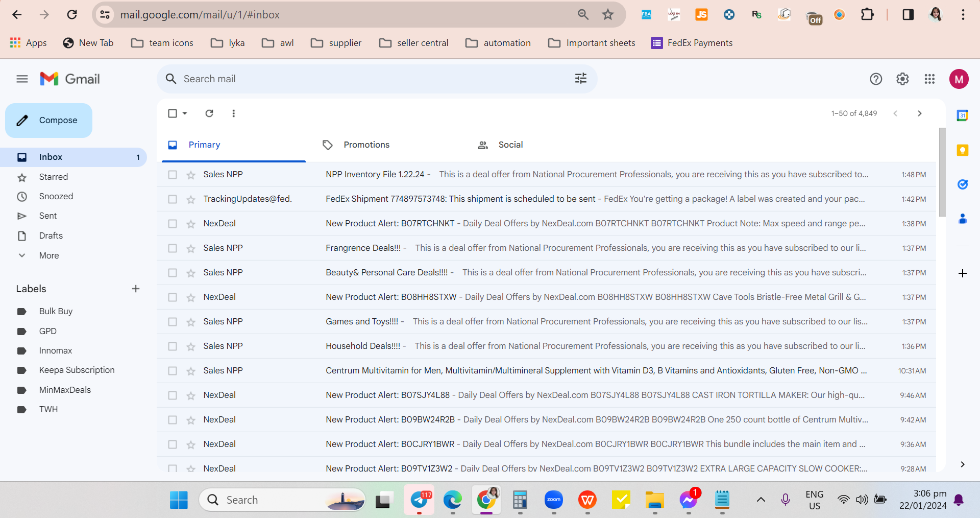Viewport: 980px width, 518px height.
Task: Switch to the Primary tab
Action: pyautogui.click(x=234, y=145)
